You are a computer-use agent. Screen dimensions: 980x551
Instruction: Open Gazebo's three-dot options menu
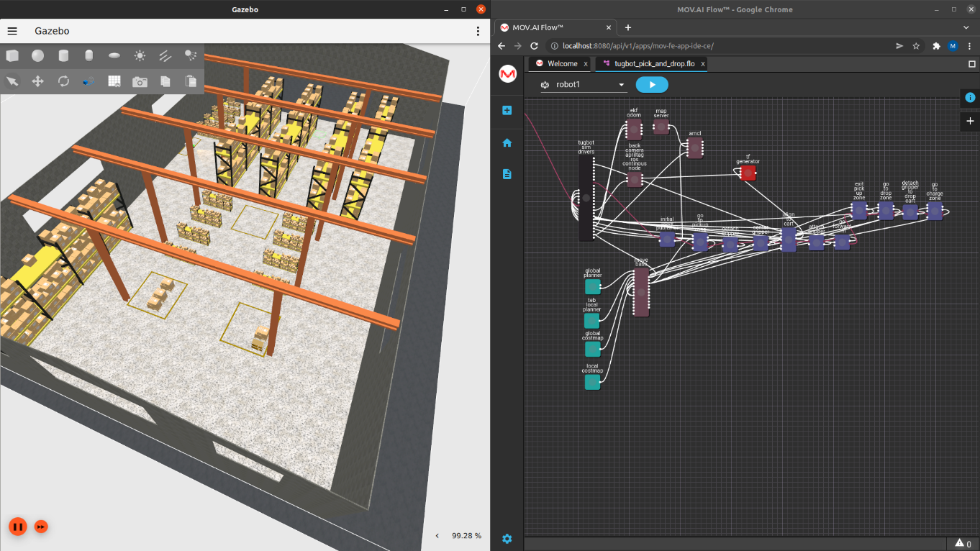pos(478,32)
